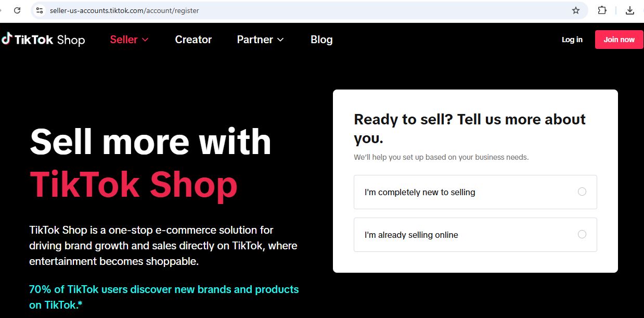Go to the Blog page
Screen dimensions: 644x318
[x=321, y=40]
